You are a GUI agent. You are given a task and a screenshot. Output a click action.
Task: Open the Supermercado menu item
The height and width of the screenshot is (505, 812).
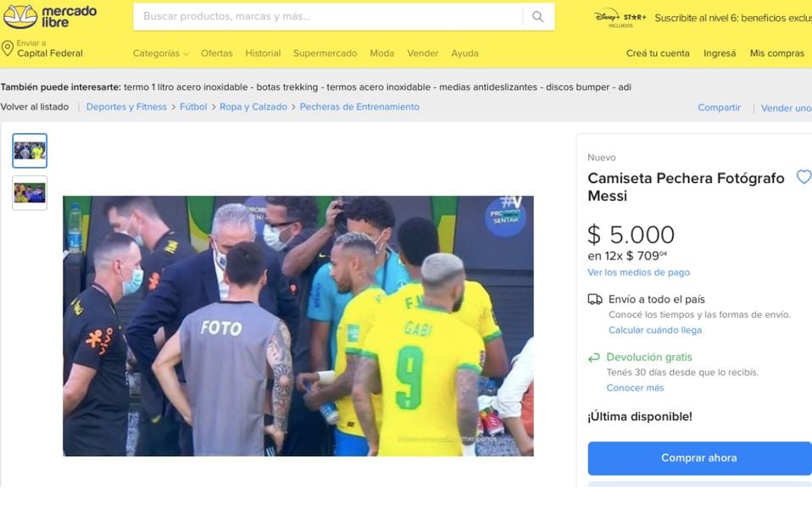325,53
